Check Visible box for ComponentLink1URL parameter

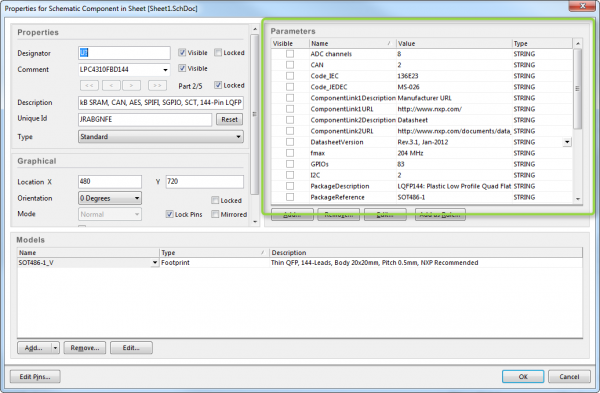(x=290, y=109)
